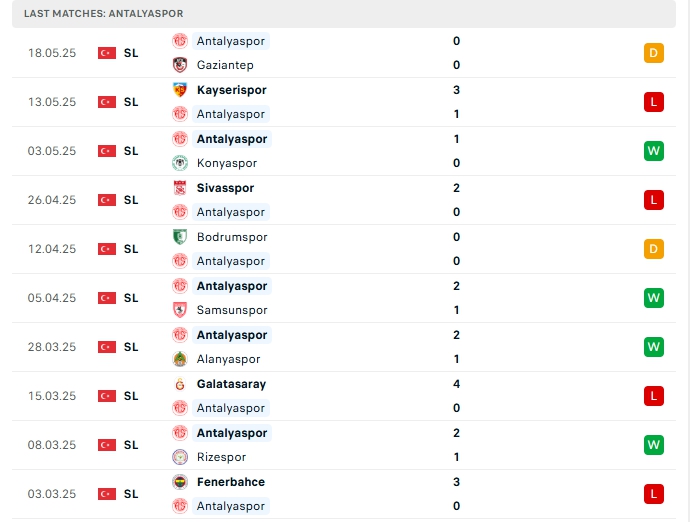Click the Konyaspor club logo
The image size is (690, 522).
click(180, 163)
